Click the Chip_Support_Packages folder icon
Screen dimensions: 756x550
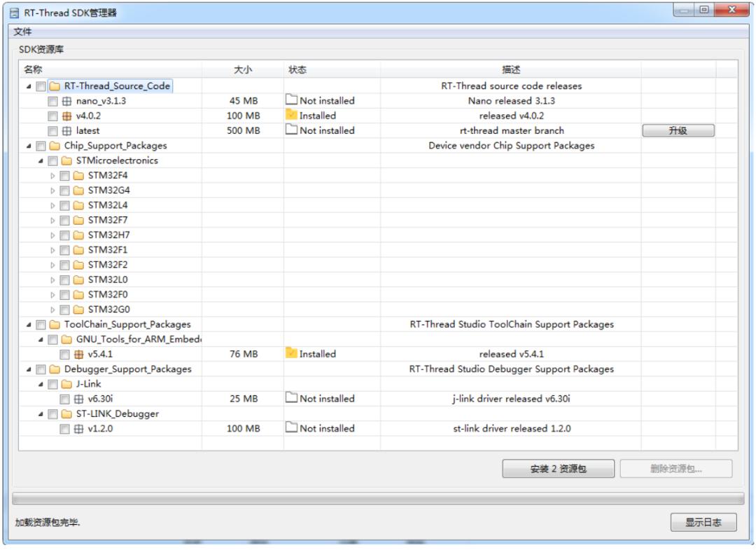(55, 146)
